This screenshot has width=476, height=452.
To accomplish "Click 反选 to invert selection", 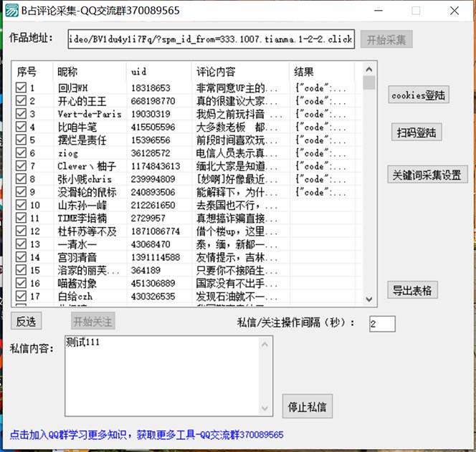I will point(26,322).
